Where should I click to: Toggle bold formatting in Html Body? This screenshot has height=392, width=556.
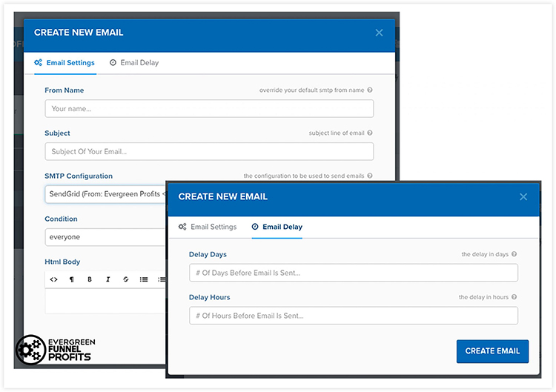point(90,279)
